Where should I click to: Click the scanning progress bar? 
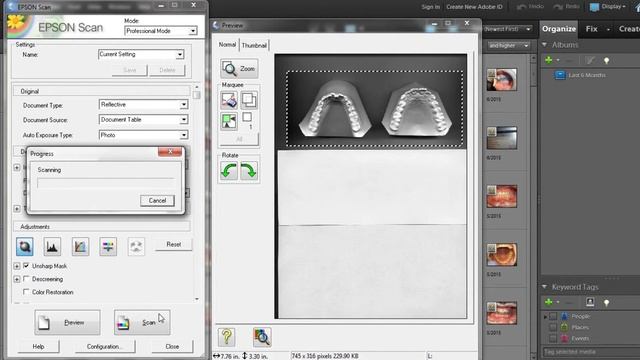click(105, 182)
